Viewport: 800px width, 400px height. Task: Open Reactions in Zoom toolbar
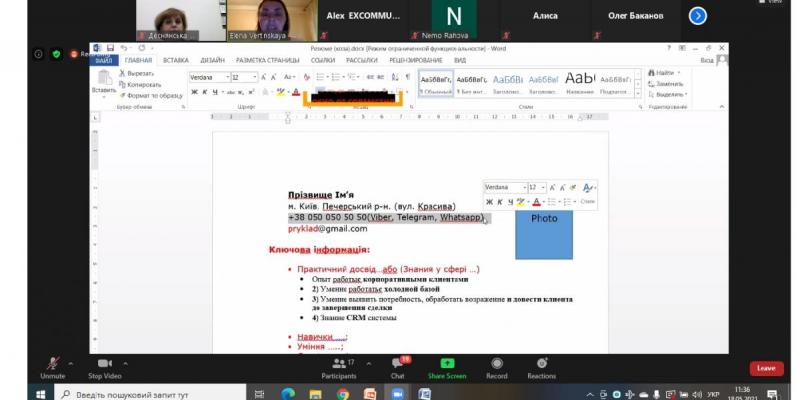click(541, 364)
